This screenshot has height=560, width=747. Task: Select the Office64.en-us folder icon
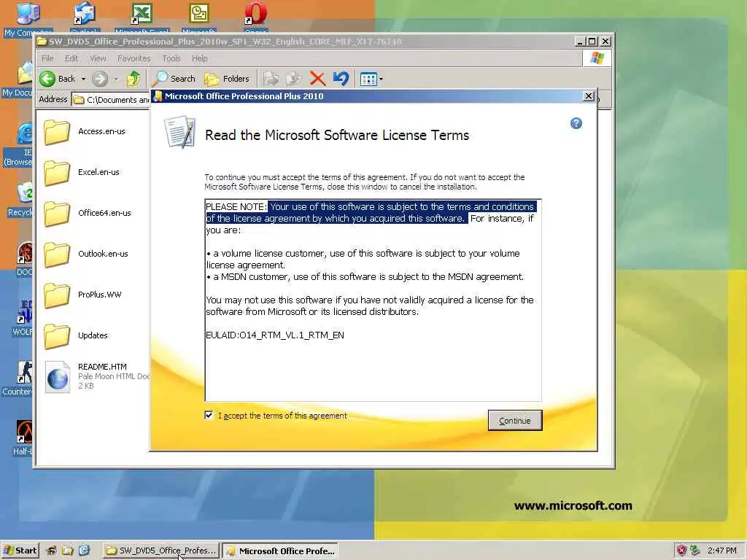click(x=57, y=214)
